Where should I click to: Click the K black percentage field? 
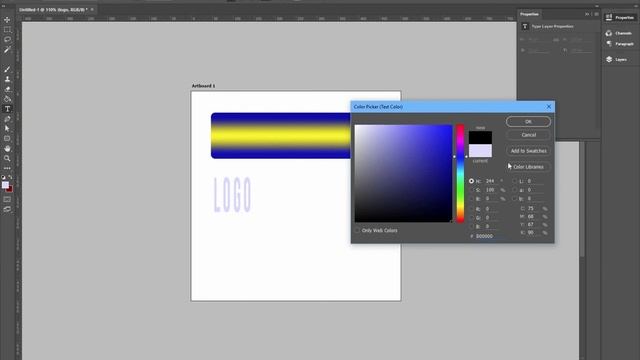[533, 233]
